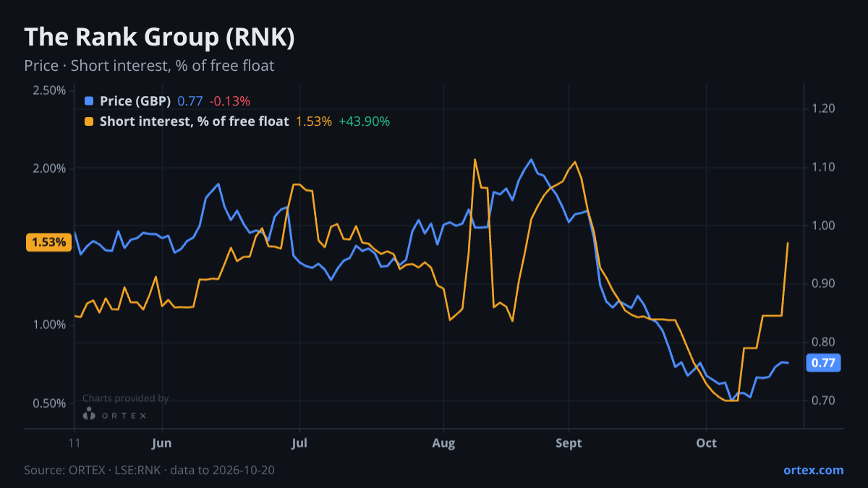Click the 'Jul' x-axis label
This screenshot has height=488, width=868.
pos(299,443)
